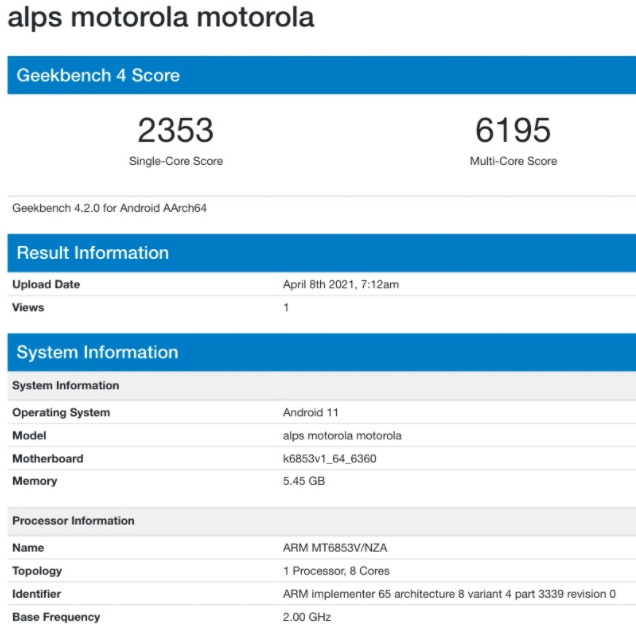The width and height of the screenshot is (636, 627).
Task: Click the page title 'alps motorola motorola'
Action: coord(161,18)
